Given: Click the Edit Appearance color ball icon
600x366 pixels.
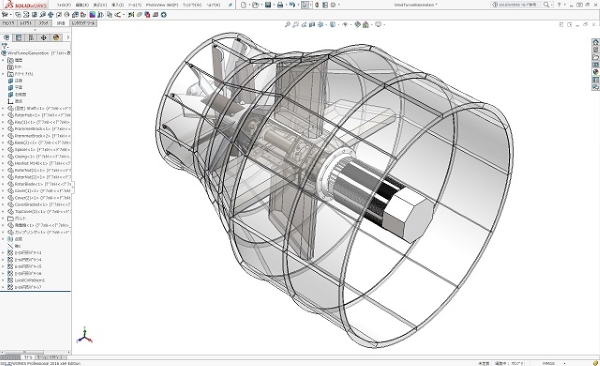Looking at the screenshot, I should pos(356,25).
